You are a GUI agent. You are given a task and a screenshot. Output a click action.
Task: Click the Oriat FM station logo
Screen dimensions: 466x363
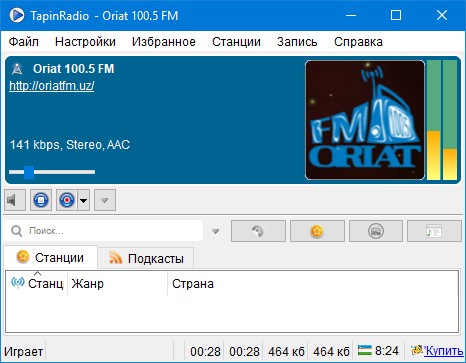pos(365,120)
